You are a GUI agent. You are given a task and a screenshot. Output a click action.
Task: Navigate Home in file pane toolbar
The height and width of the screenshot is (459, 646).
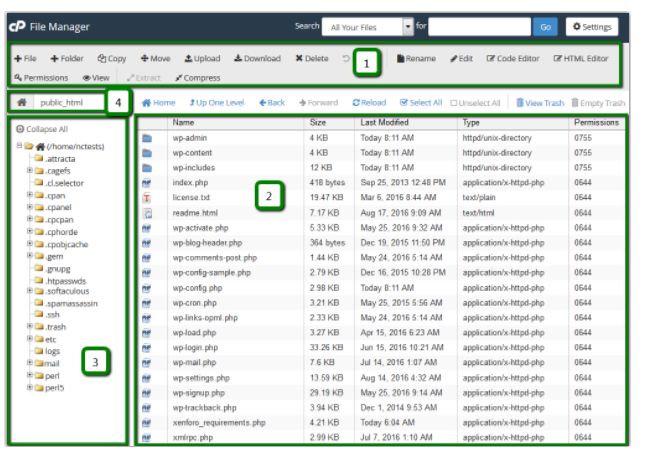(x=159, y=103)
